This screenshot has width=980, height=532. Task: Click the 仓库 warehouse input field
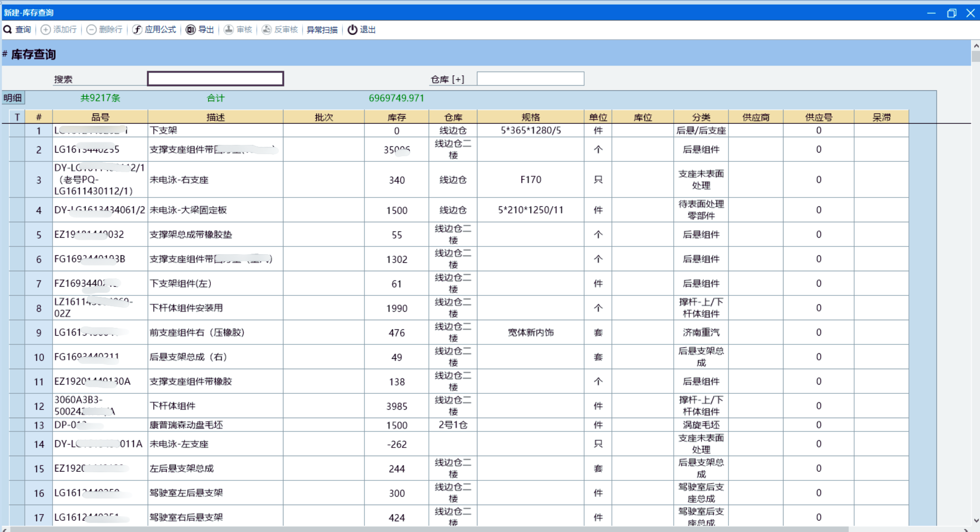click(x=530, y=79)
